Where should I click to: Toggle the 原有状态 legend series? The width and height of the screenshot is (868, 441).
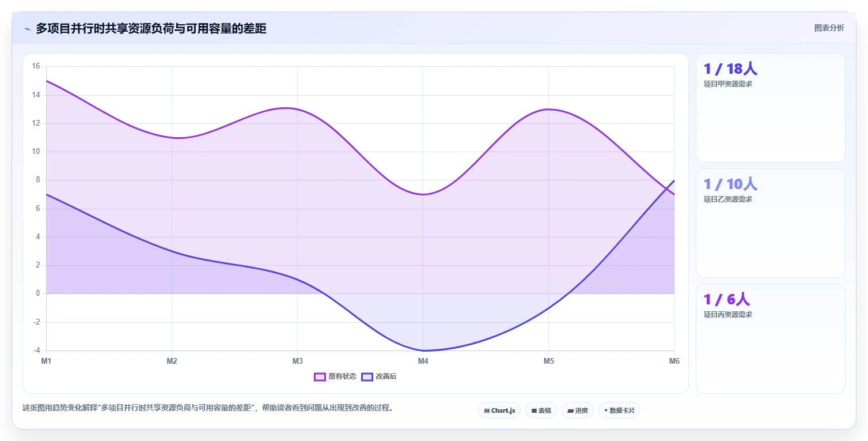(335, 376)
